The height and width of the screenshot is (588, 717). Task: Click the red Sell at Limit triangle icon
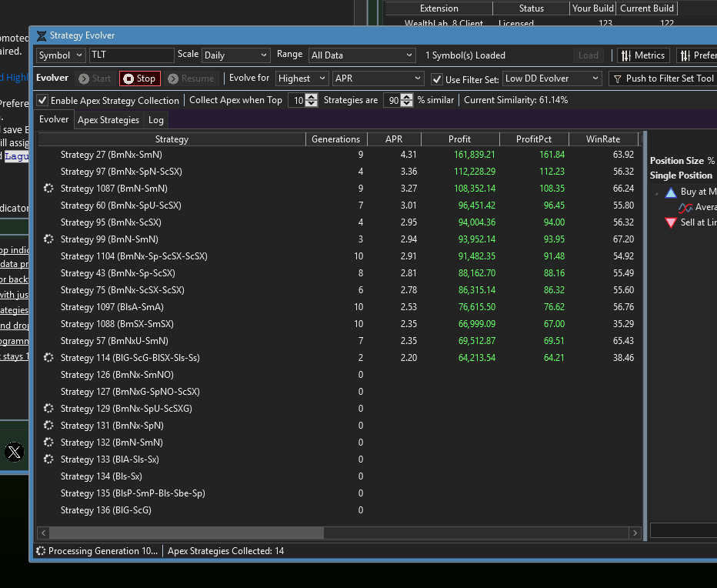[x=670, y=223]
